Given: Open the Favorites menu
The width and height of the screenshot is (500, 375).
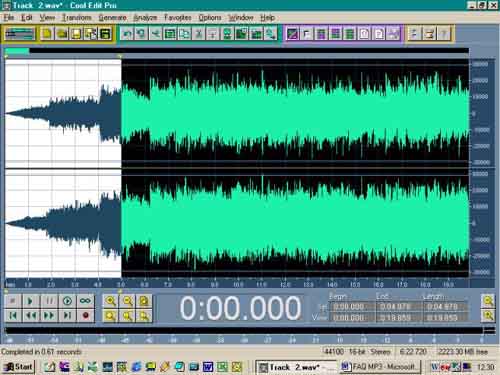Looking at the screenshot, I should pos(178,17).
